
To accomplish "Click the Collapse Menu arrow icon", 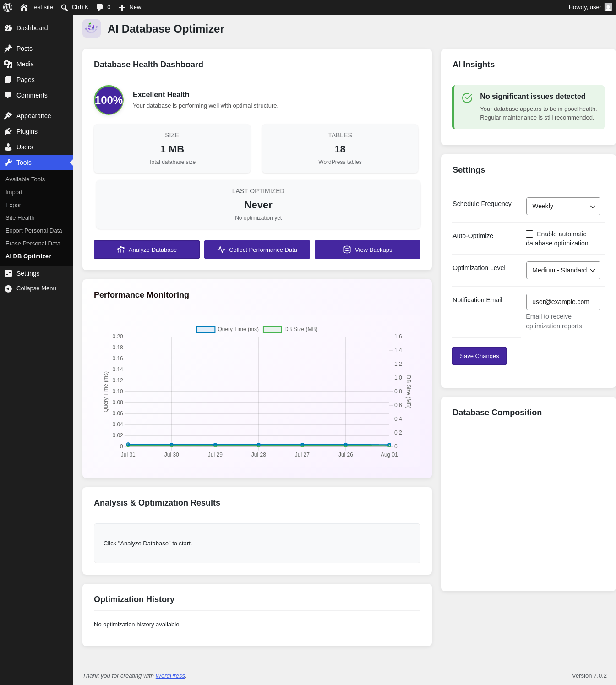I will pos(8,288).
